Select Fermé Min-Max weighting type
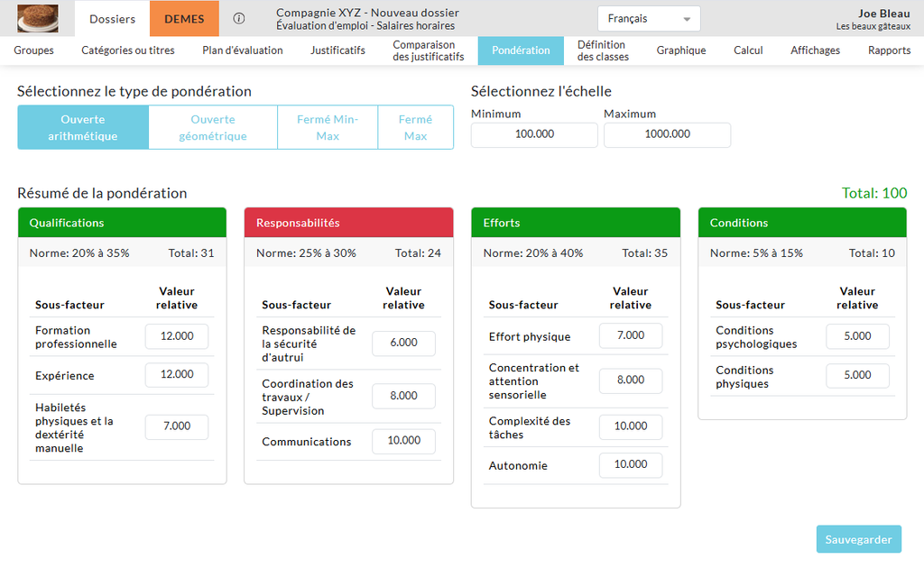Viewport: 924px width, 568px height. (x=328, y=127)
